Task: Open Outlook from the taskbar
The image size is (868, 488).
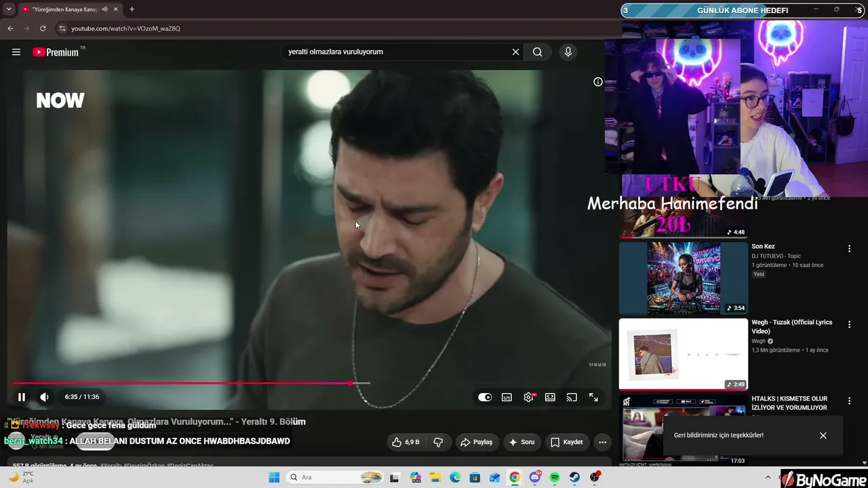Action: (495, 478)
